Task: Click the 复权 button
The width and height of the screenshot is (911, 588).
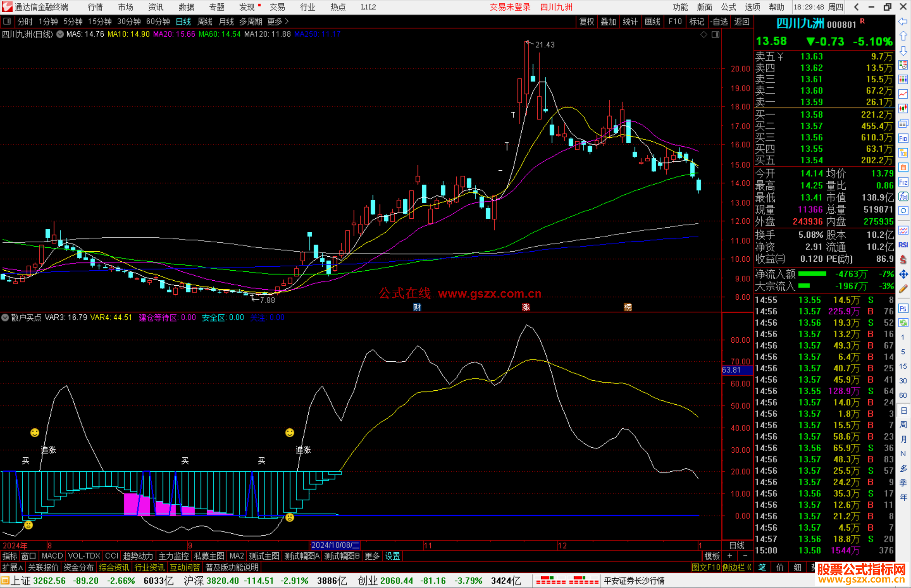Action: click(x=587, y=21)
